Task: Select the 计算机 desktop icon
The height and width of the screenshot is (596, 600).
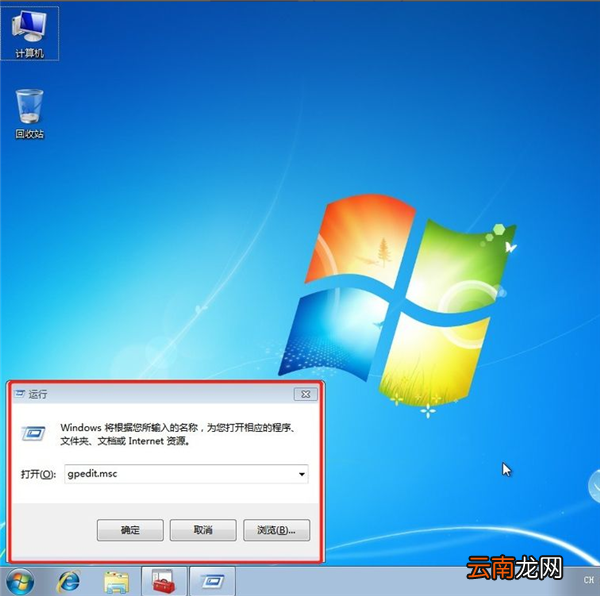Action: tap(29, 34)
